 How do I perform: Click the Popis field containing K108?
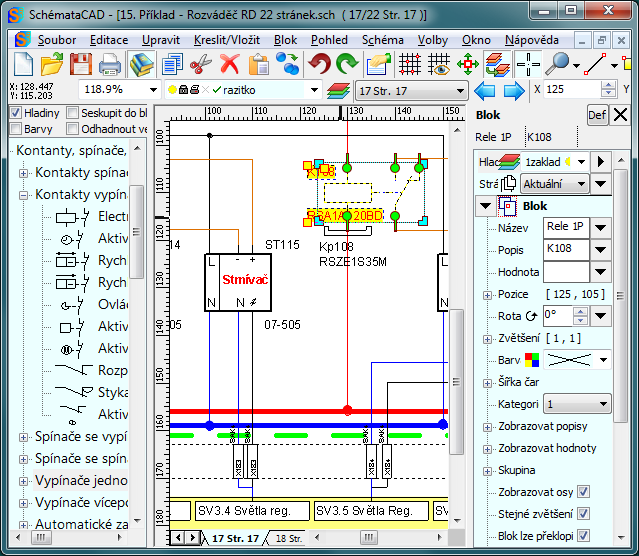pos(566,249)
